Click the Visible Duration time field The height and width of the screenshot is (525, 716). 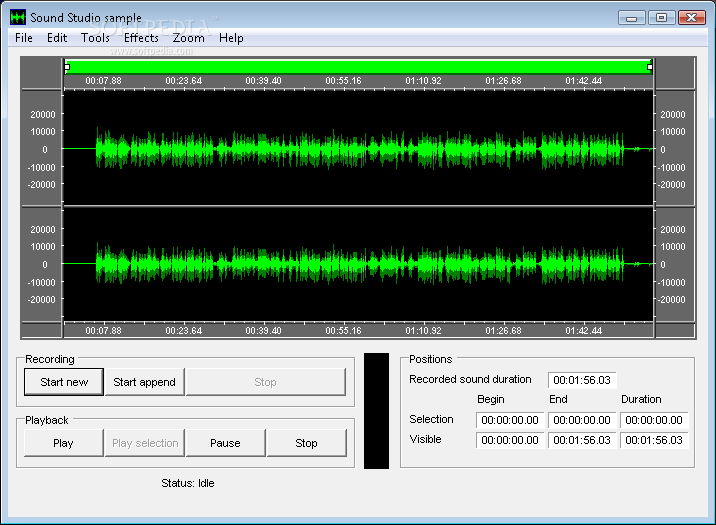654,440
